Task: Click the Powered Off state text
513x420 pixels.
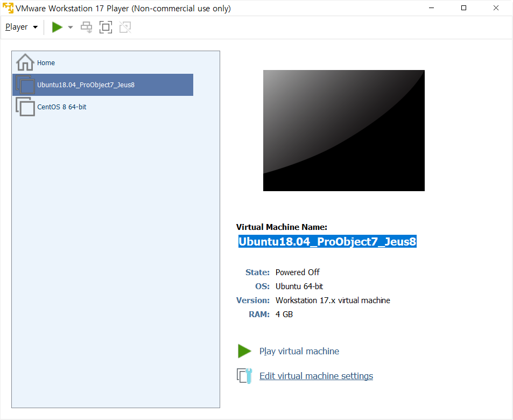Action: [297, 272]
